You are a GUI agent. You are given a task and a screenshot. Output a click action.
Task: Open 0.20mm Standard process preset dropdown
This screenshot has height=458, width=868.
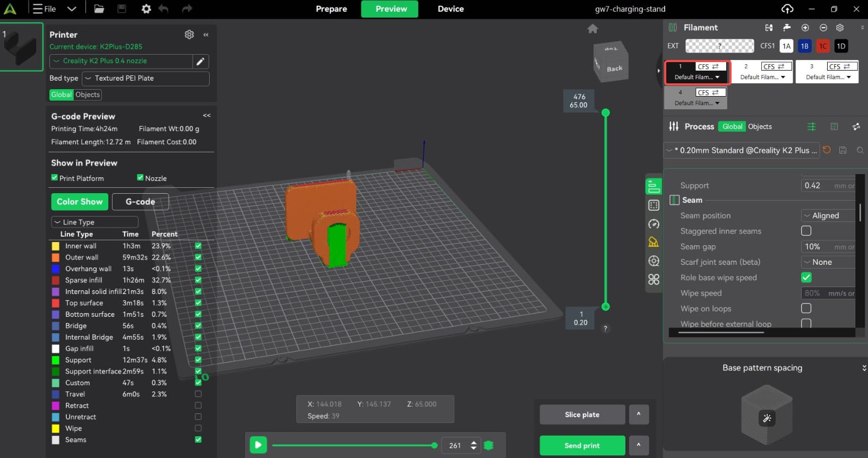coord(742,150)
